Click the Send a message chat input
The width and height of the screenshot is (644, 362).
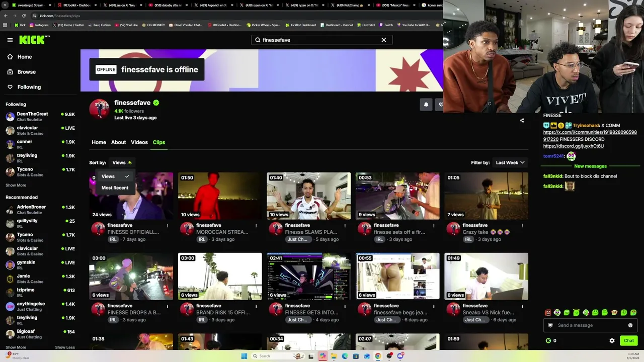click(x=590, y=325)
